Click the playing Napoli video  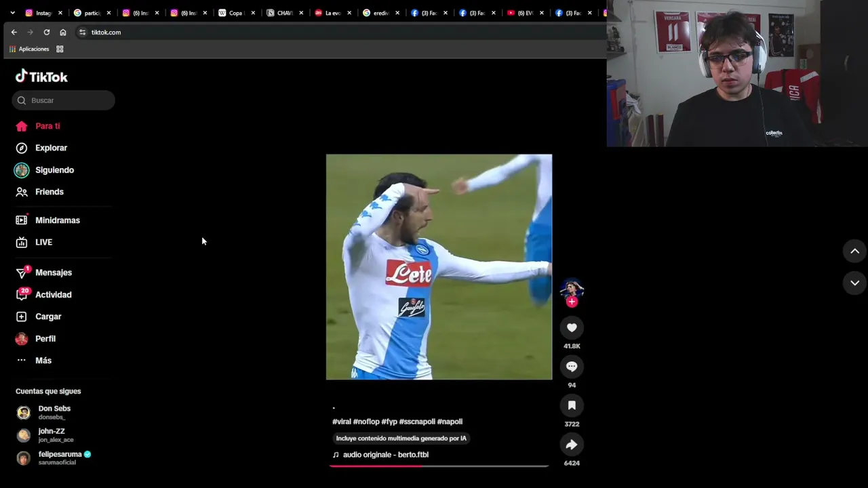tap(439, 267)
